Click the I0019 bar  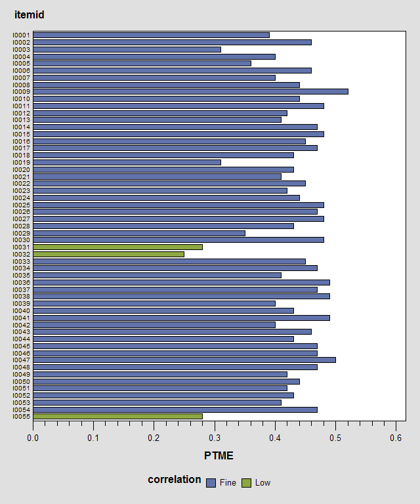(x=127, y=162)
